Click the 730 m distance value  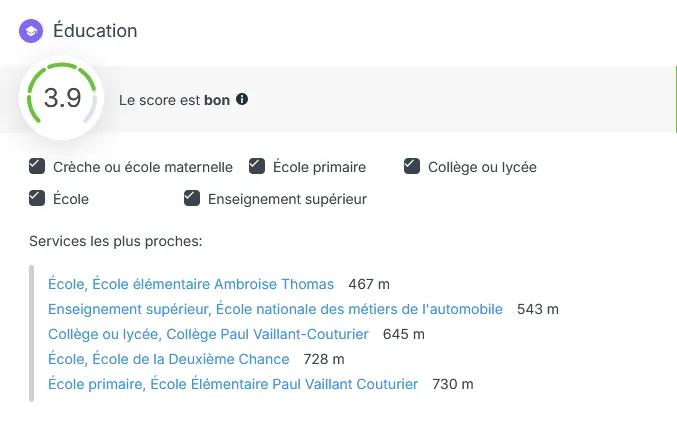tap(453, 384)
